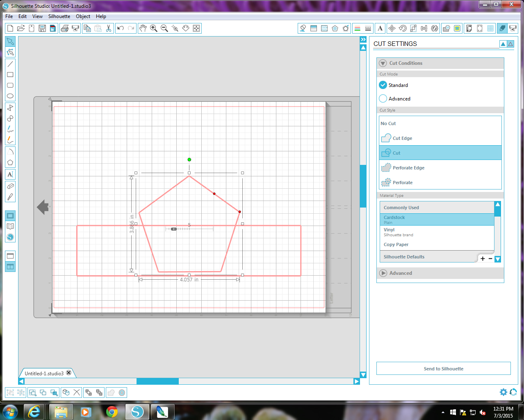The image size is (524, 420).
Task: Expand the Advanced section
Action: click(383, 273)
